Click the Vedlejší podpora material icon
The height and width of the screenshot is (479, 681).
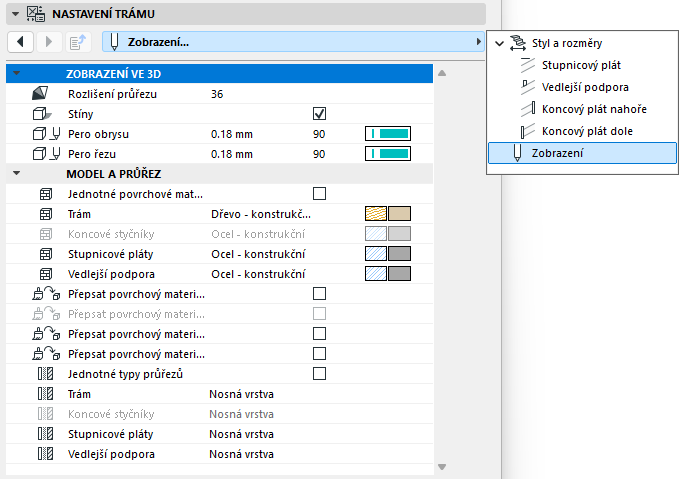[46, 274]
